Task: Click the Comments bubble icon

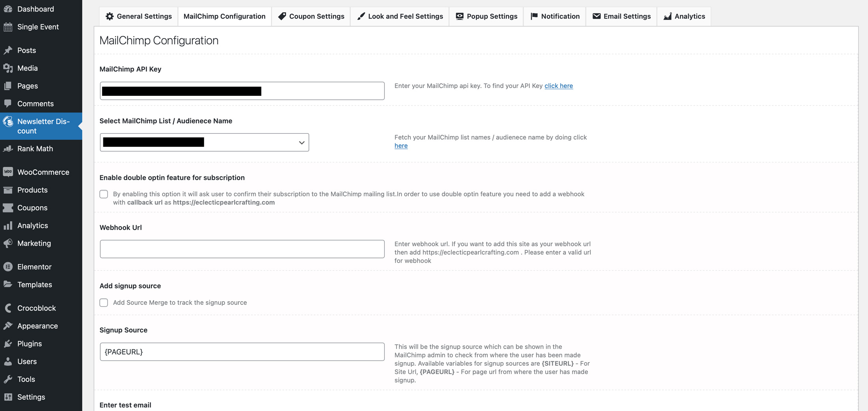Action: click(x=8, y=103)
